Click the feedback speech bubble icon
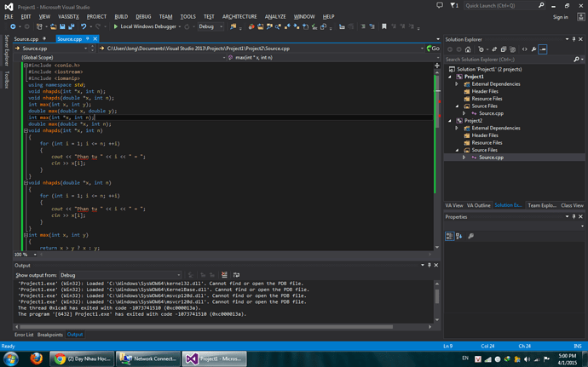Image resolution: width=588 pixels, height=367 pixels. (440, 5)
